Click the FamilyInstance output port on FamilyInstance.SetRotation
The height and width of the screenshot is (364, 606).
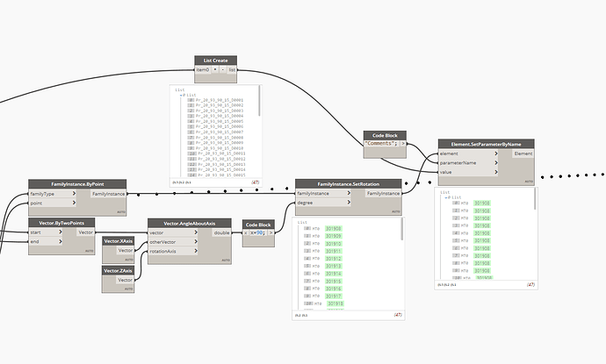(384, 193)
